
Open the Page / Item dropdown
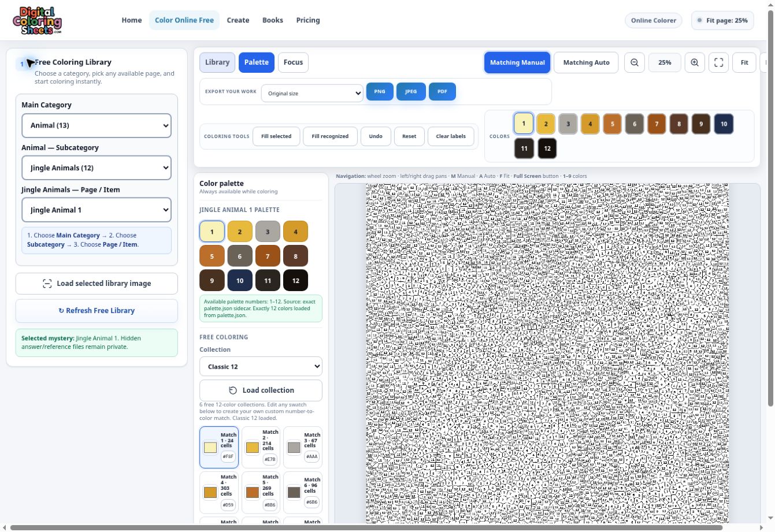[x=97, y=210]
